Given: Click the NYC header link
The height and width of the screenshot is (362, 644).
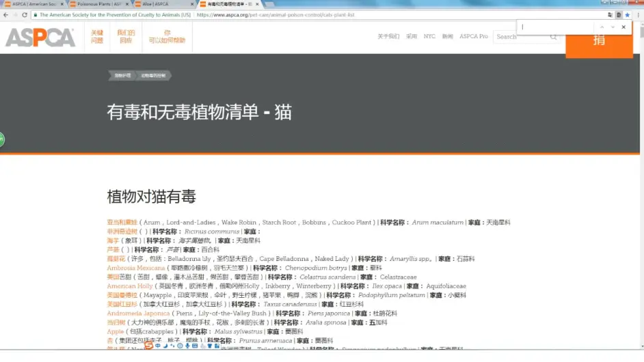Looking at the screenshot, I should point(429,36).
